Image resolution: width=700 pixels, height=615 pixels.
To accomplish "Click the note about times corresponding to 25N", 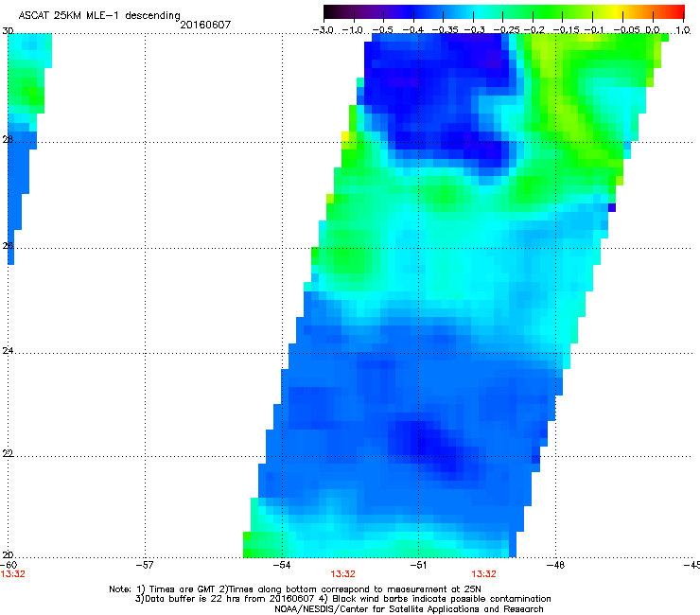I will (350, 589).
